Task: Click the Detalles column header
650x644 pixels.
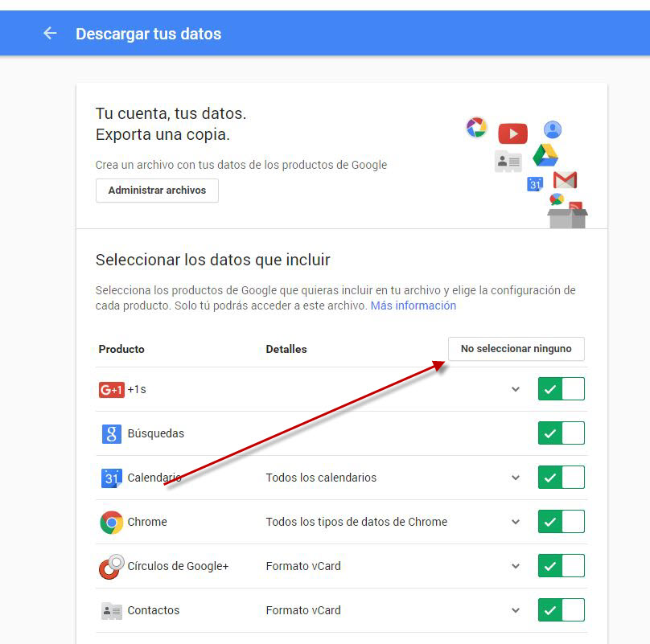Action: coord(286,350)
